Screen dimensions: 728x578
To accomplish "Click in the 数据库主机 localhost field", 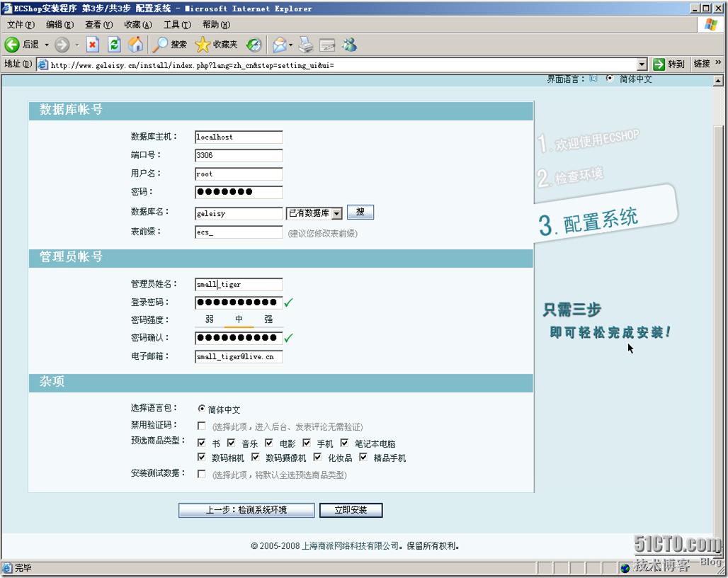I will pos(239,137).
